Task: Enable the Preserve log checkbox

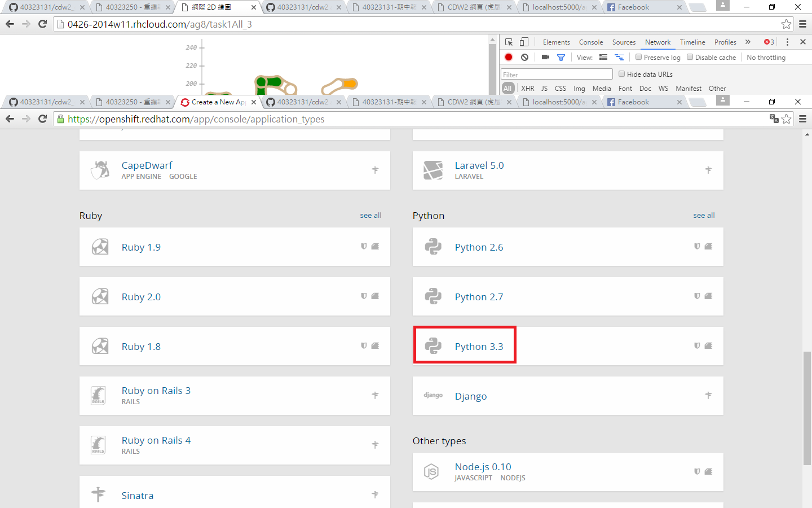Action: tap(638, 57)
